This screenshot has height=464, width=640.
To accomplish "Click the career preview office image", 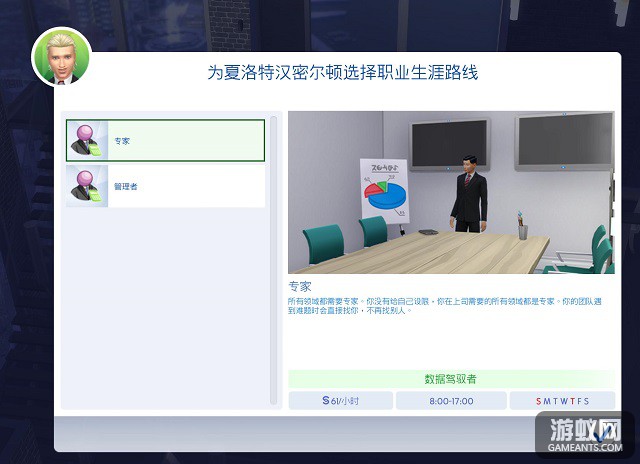I will point(451,192).
